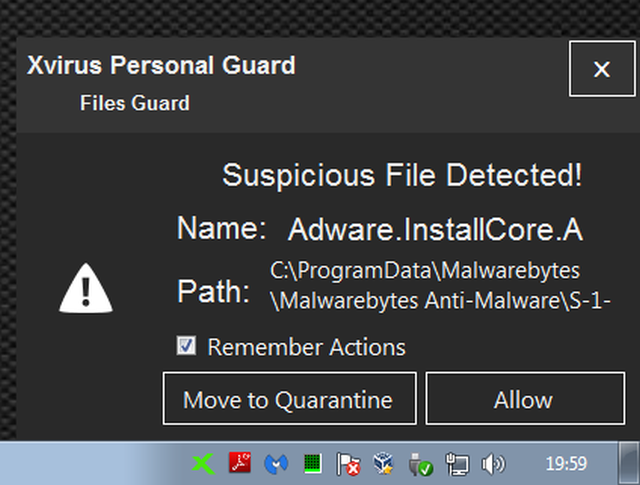Click the Adware.InstallCore.A threat name
640x485 pixels.
pyautogui.click(x=435, y=230)
